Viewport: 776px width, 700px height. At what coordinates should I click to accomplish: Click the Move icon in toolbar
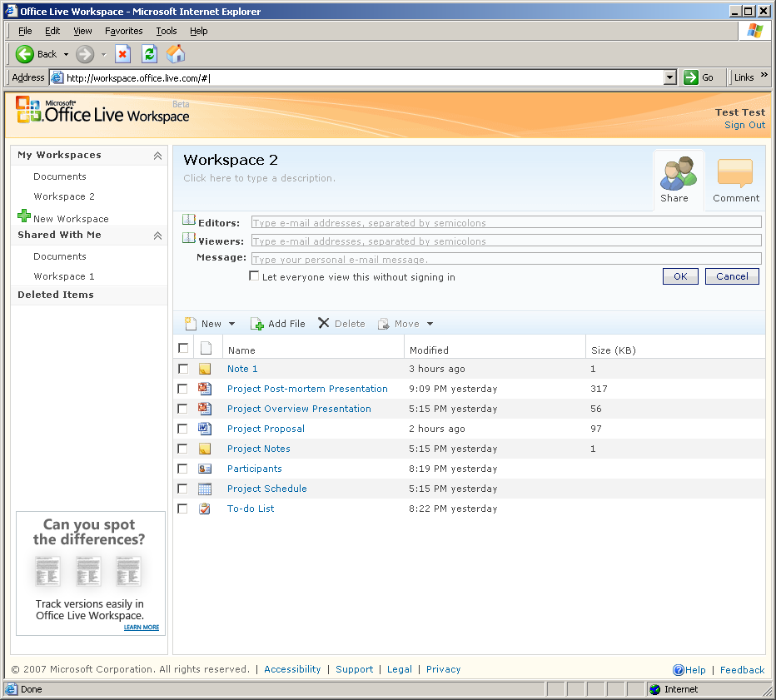tap(384, 324)
